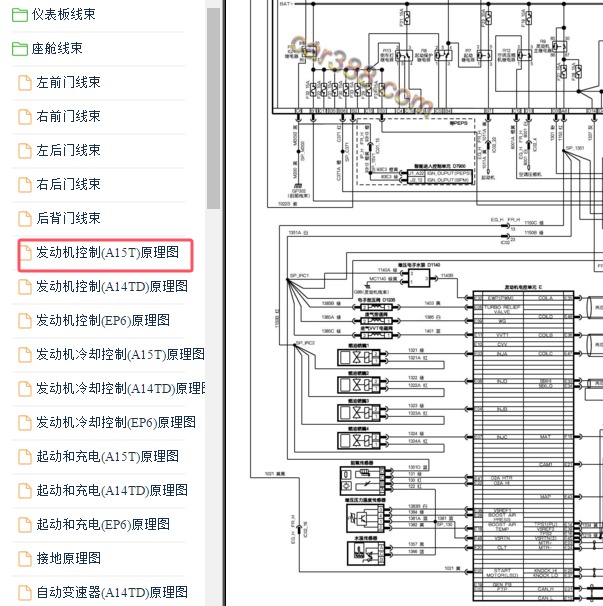
Task: Click the engine control unit block in diagram
Action: 523,446
